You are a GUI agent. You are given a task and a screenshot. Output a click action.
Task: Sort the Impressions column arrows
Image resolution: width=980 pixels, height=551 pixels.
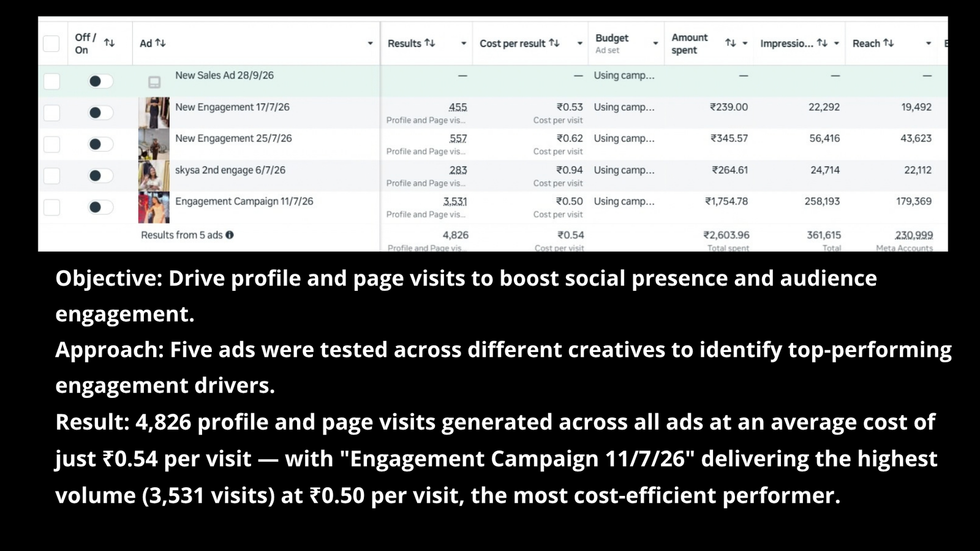[823, 43]
